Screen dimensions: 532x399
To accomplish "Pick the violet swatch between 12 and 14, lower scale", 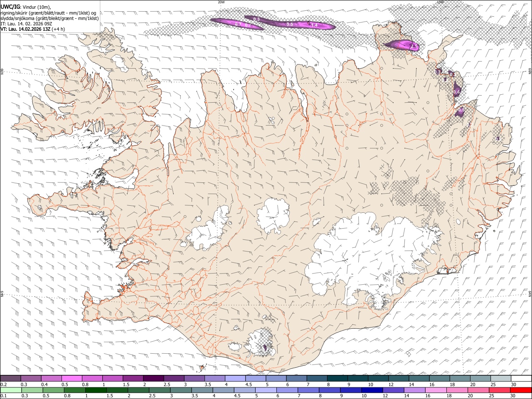I will click(393, 390).
